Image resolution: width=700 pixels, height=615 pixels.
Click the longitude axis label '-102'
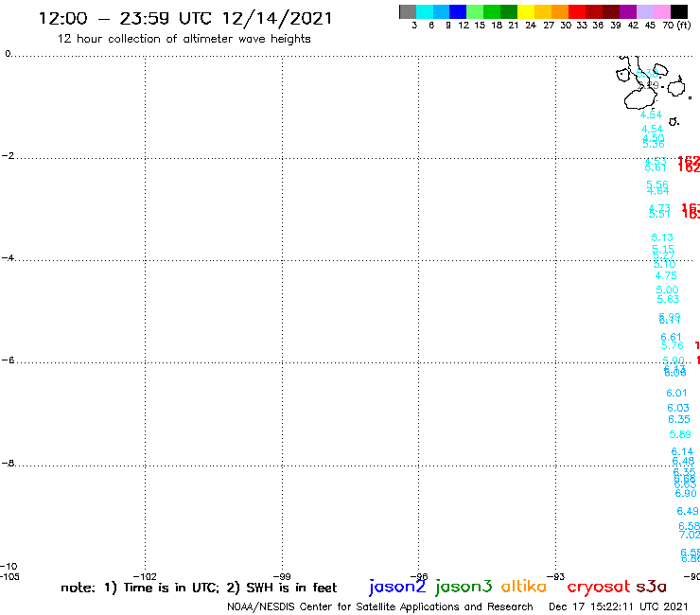coord(145,576)
